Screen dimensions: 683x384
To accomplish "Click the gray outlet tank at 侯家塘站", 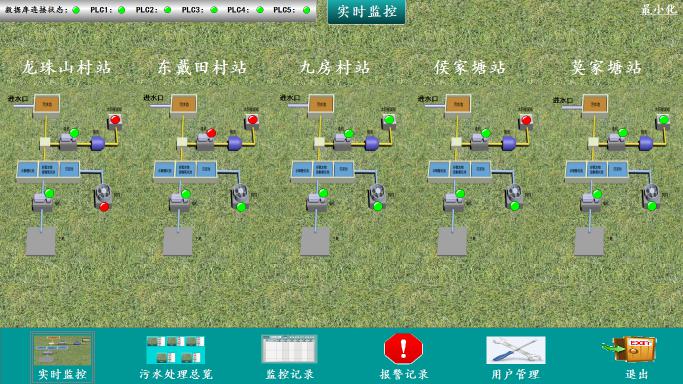I will pyautogui.click(x=452, y=242).
